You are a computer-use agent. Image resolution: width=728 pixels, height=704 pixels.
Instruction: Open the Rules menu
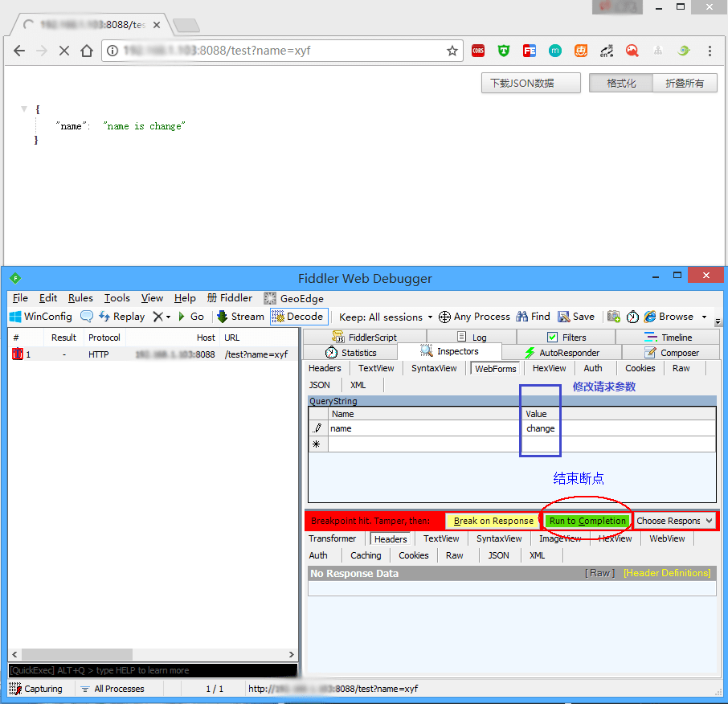pyautogui.click(x=80, y=298)
